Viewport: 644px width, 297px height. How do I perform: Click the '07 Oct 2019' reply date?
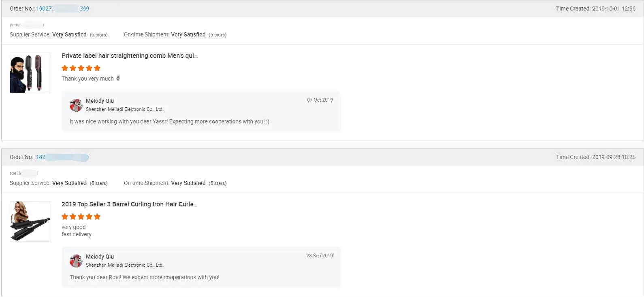(320, 100)
